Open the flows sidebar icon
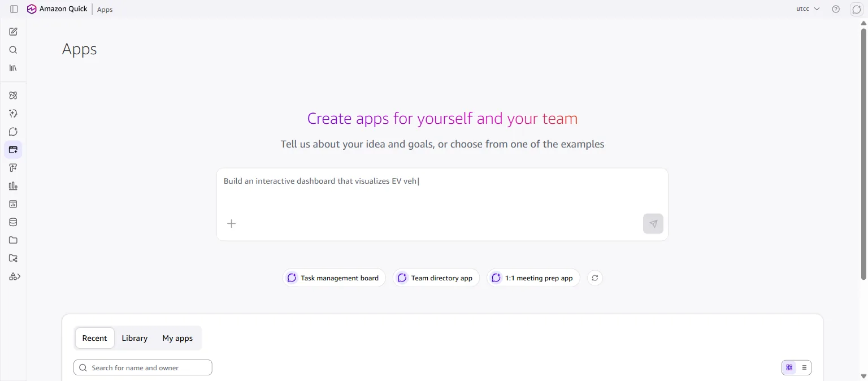This screenshot has width=868, height=381. 13,168
